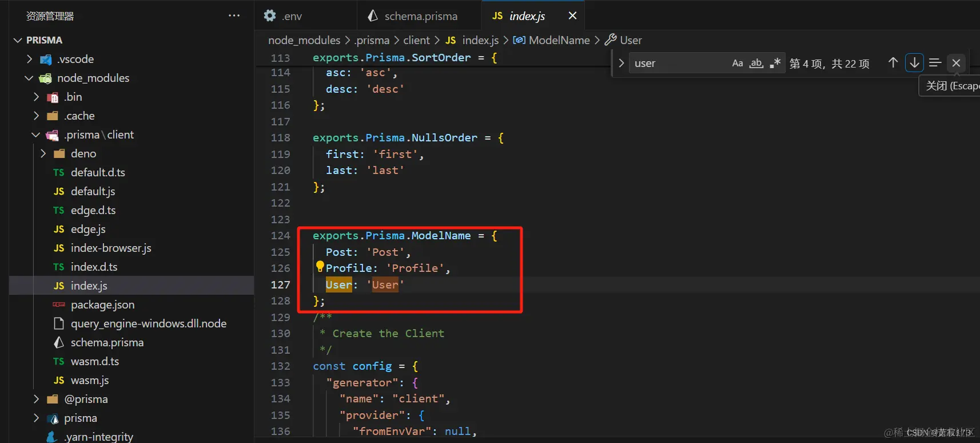Expand the prisma folder chevron
The width and height of the screenshot is (980, 443).
coord(37,418)
